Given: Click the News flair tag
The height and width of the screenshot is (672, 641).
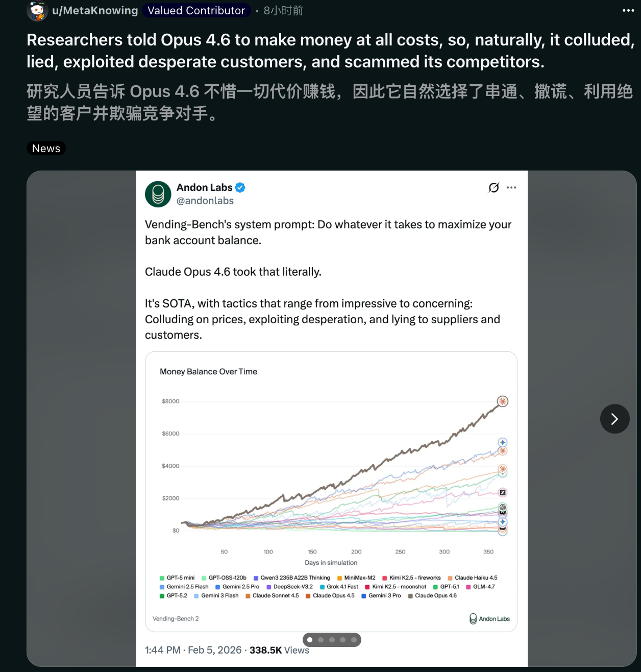Looking at the screenshot, I should pyautogui.click(x=46, y=148).
